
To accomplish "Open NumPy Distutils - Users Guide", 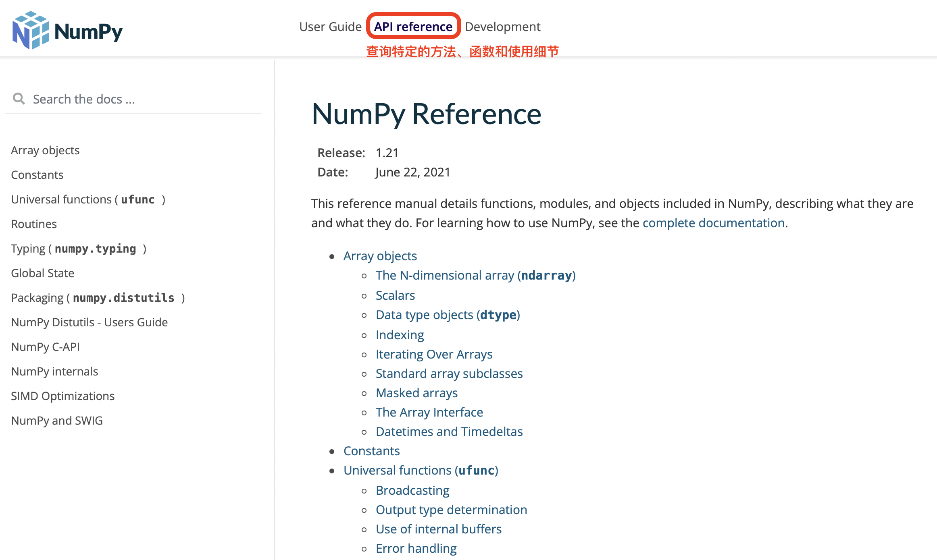I will tap(89, 322).
